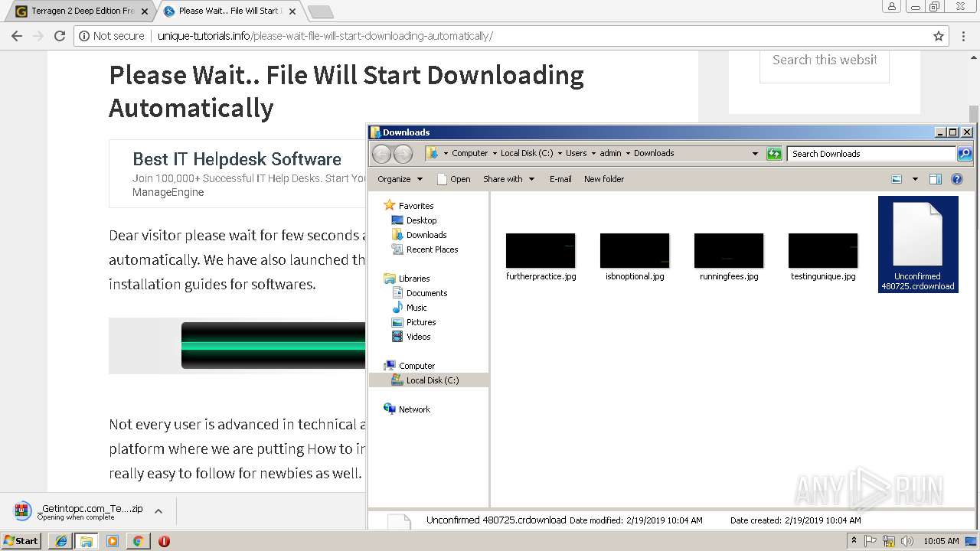The width and height of the screenshot is (980, 551).
Task: Click New folder in the toolbar
Action: coord(604,179)
